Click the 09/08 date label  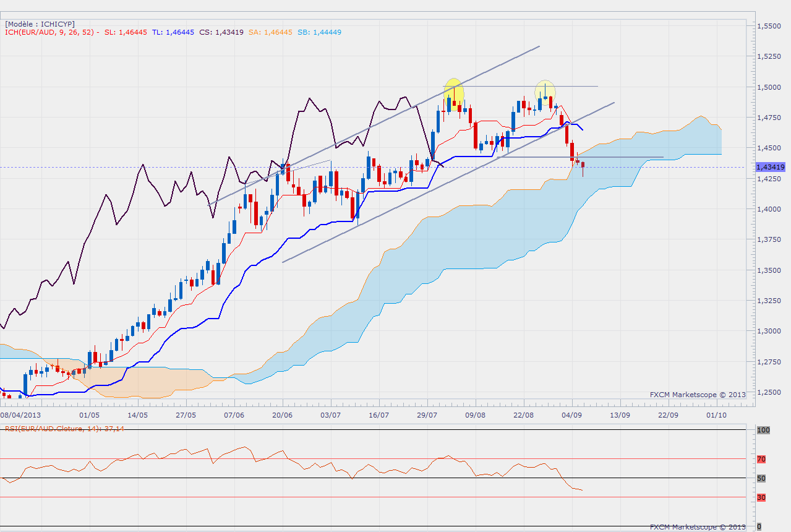pyautogui.click(x=475, y=416)
